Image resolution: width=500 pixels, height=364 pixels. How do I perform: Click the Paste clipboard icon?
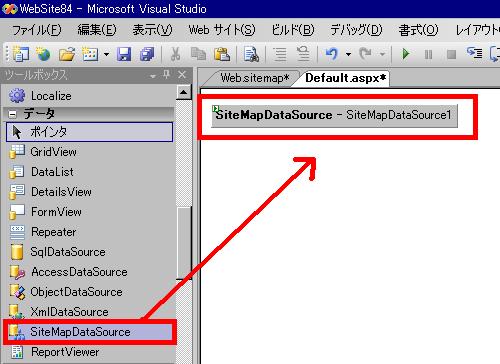tap(222, 54)
